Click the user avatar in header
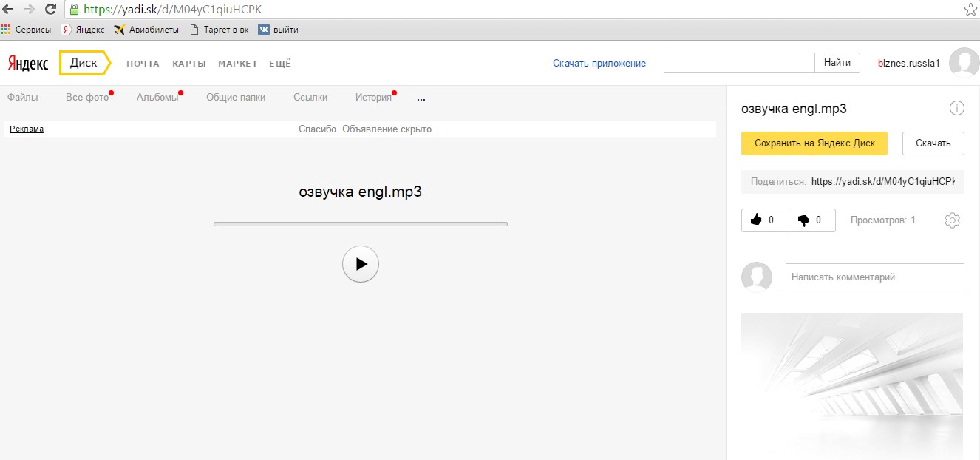This screenshot has height=460, width=980. click(964, 63)
